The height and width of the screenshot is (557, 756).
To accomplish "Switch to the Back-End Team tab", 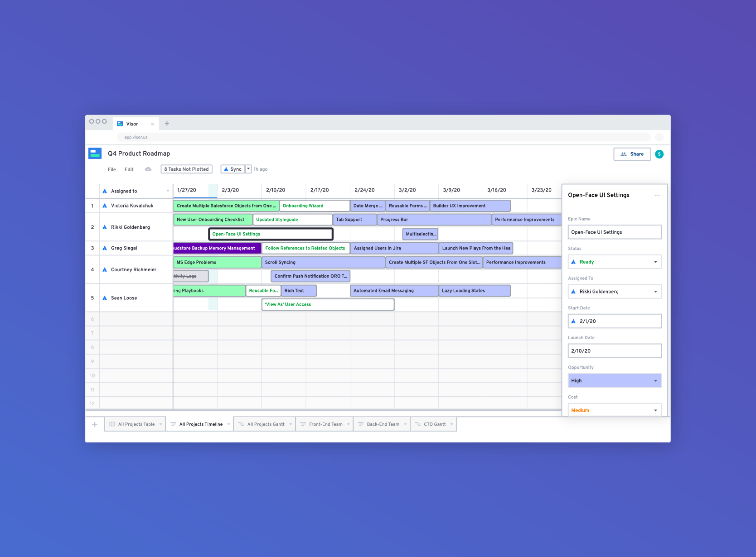I will (x=382, y=424).
